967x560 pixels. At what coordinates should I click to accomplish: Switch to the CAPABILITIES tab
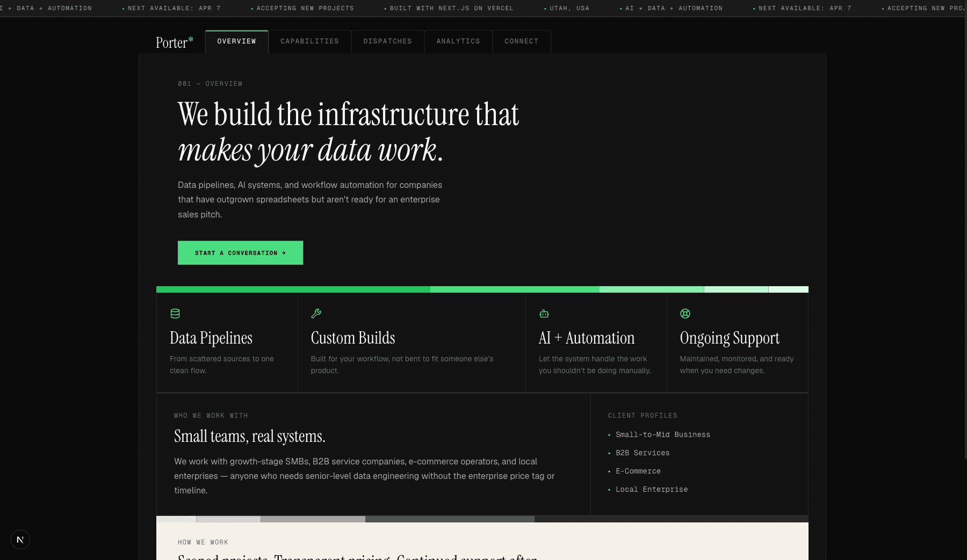[309, 41]
